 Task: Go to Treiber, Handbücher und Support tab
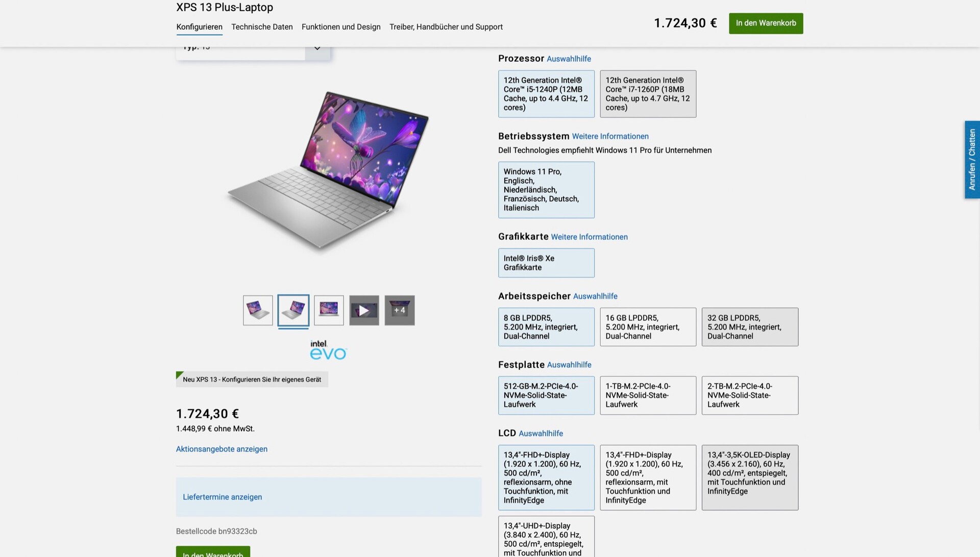tap(446, 27)
